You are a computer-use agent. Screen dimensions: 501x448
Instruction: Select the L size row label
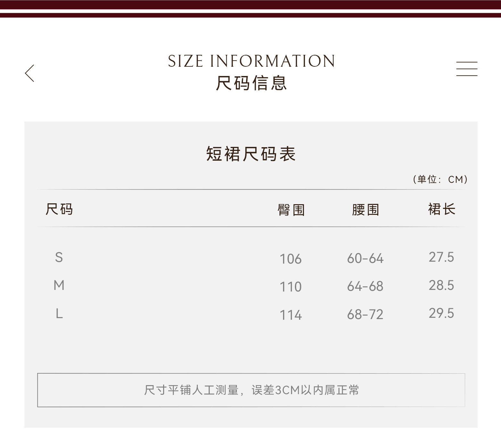pyautogui.click(x=59, y=314)
